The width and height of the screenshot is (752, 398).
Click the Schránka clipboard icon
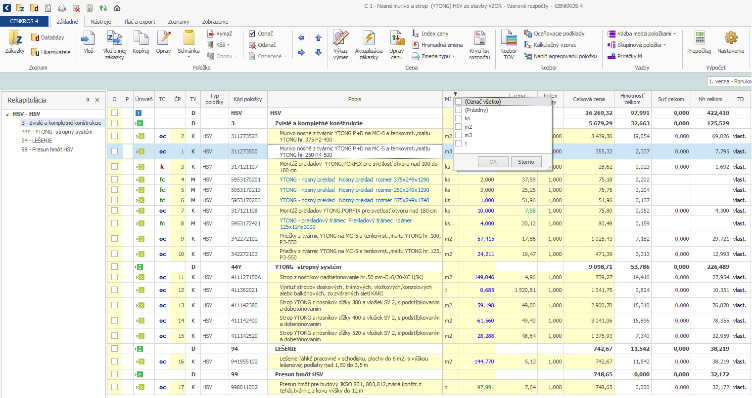[x=188, y=38]
